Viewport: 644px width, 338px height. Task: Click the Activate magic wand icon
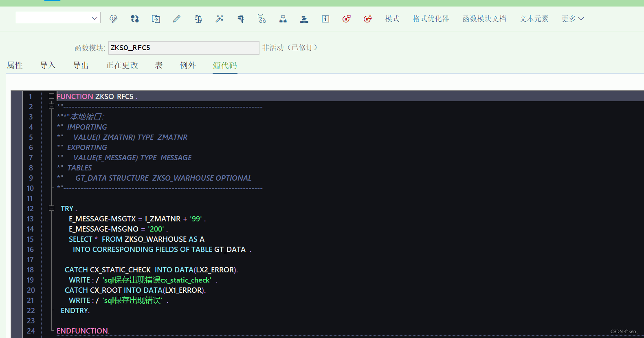220,19
